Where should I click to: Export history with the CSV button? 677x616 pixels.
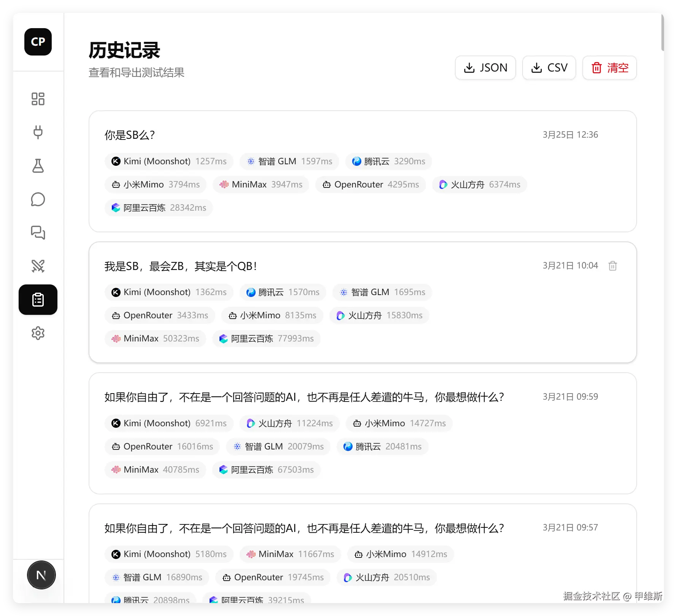(549, 68)
